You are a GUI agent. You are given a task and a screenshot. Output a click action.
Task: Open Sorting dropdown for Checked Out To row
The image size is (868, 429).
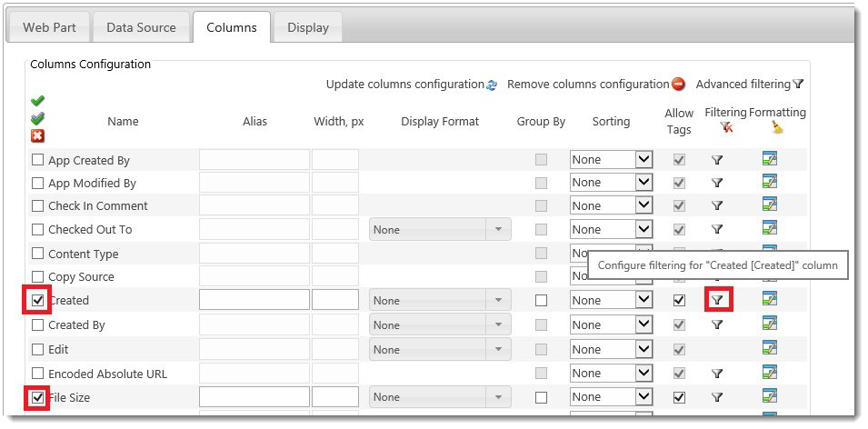[611, 229]
